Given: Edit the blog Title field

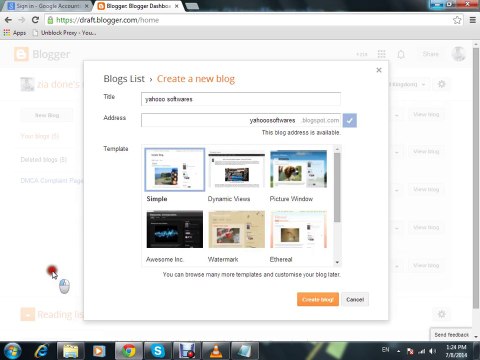Looking at the screenshot, I should (241, 99).
